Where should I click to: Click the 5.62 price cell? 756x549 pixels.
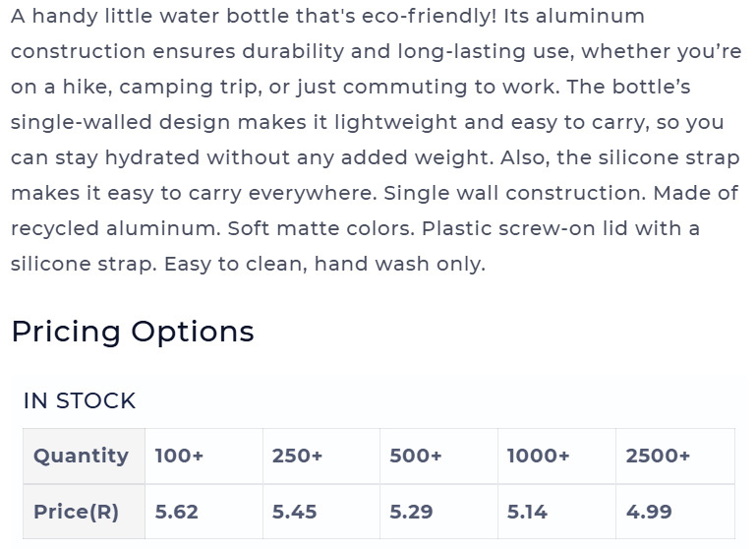click(x=204, y=512)
